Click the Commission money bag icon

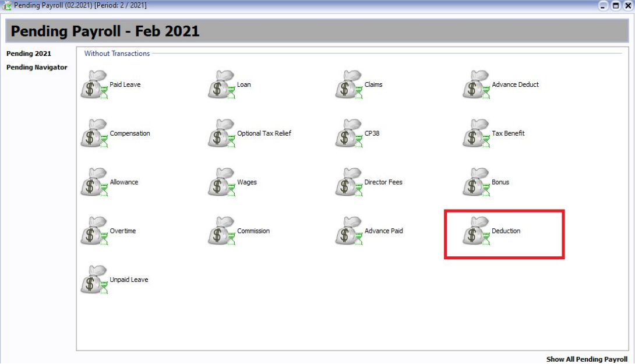[x=222, y=232]
